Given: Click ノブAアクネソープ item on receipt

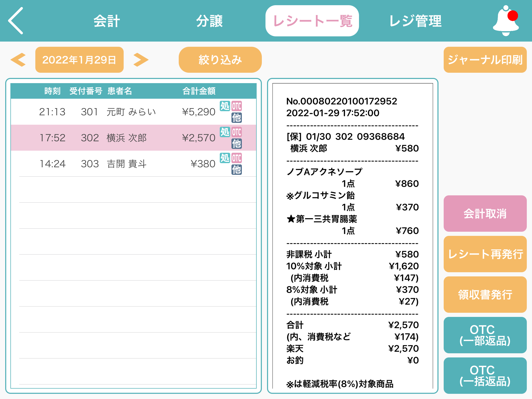Looking at the screenshot, I should click(x=324, y=172).
